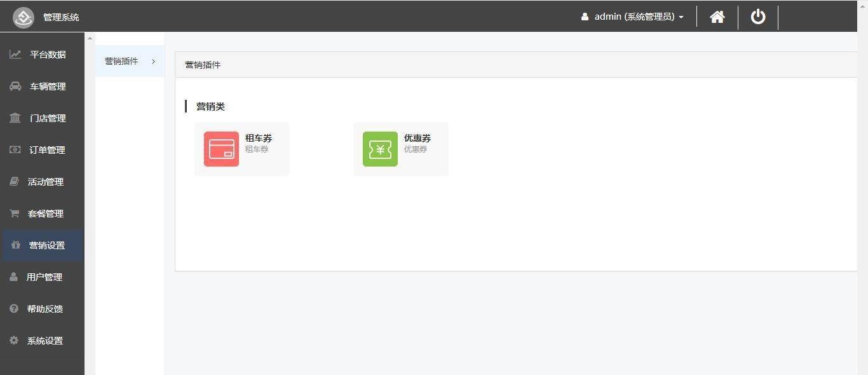Click the car icon beside 车辆管理
The image size is (868, 375).
15,86
